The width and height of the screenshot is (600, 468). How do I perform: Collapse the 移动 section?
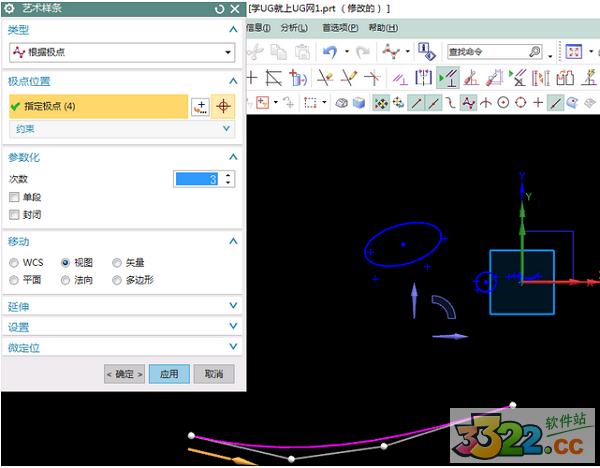[233, 241]
